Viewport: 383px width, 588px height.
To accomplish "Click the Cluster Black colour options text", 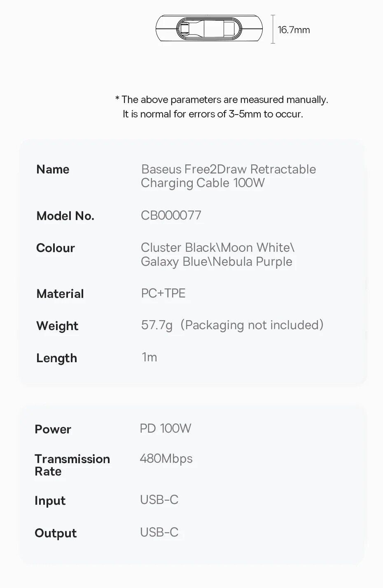I will coord(217,254).
